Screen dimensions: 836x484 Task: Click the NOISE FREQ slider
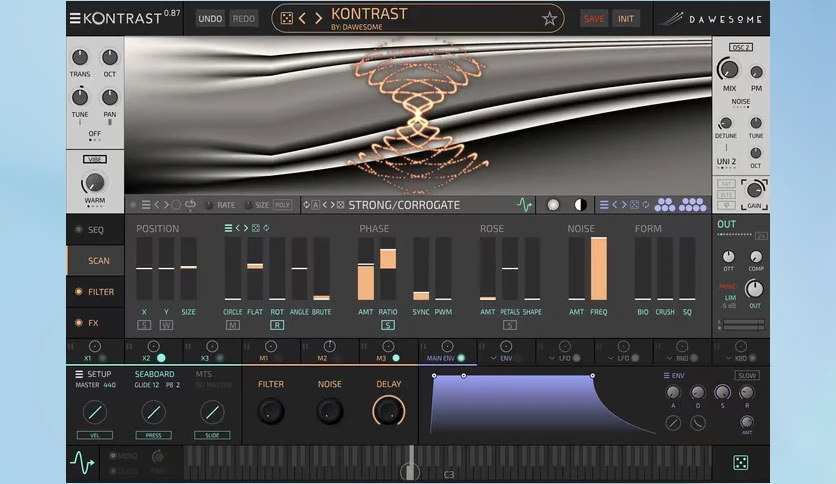point(599,269)
